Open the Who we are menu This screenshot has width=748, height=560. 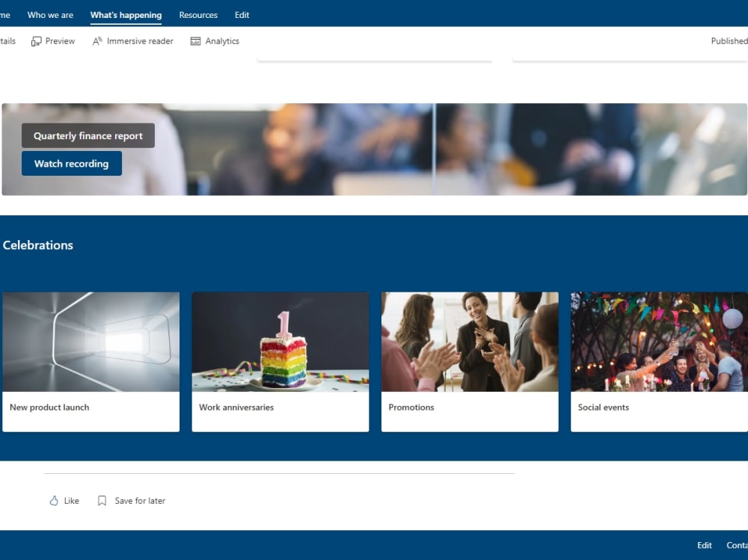coord(50,15)
